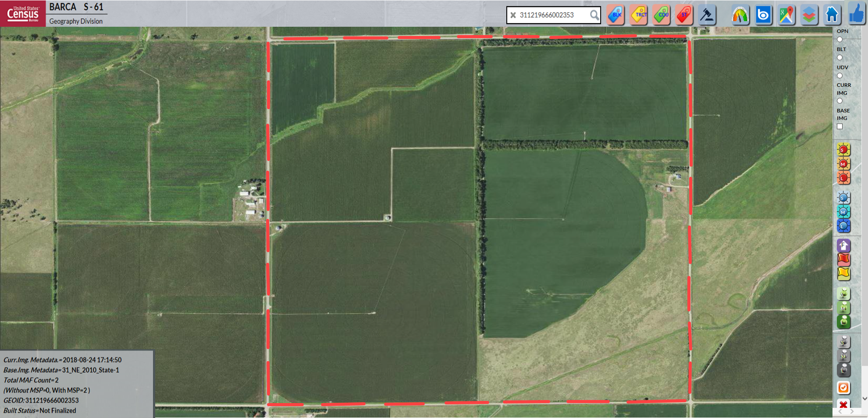The image size is (868, 418).
Task: Click the search magnifier button
Action: pyautogui.click(x=594, y=15)
